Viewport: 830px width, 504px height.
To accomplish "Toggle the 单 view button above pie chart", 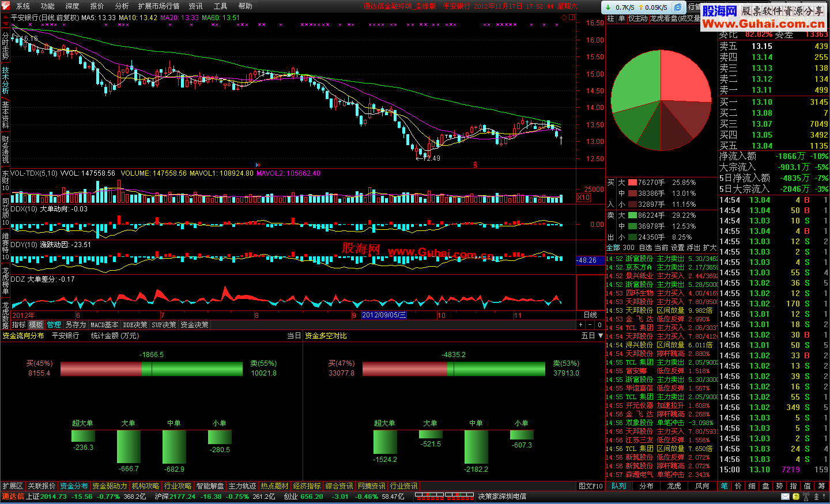I will pos(622,18).
